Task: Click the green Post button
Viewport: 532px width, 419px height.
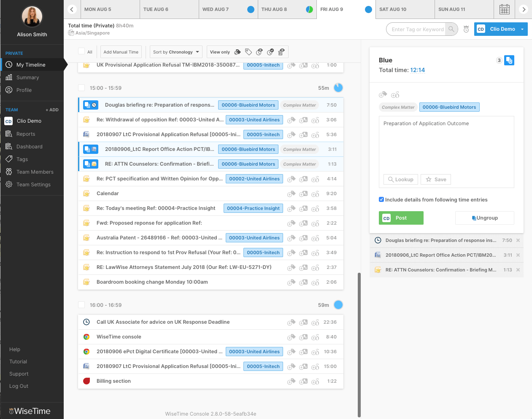Action: coord(401,218)
